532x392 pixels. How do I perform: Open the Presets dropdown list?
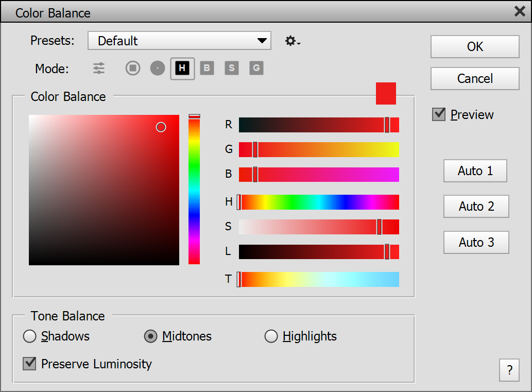179,41
